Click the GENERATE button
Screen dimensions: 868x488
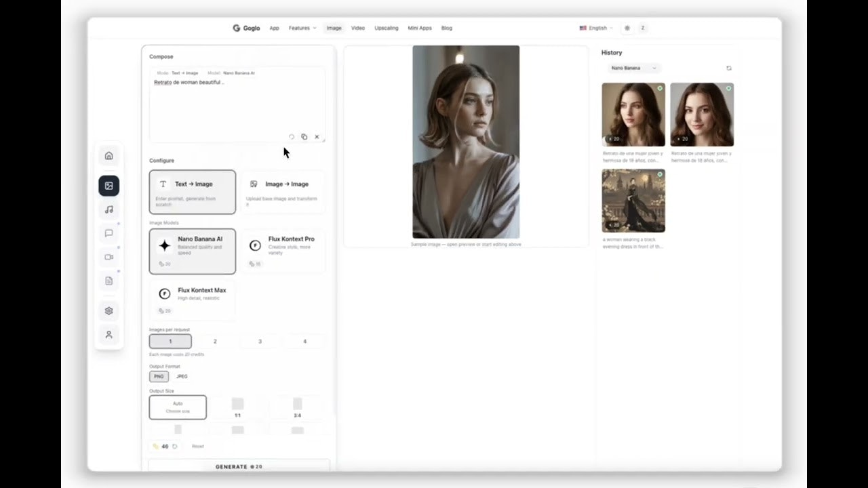(x=239, y=466)
